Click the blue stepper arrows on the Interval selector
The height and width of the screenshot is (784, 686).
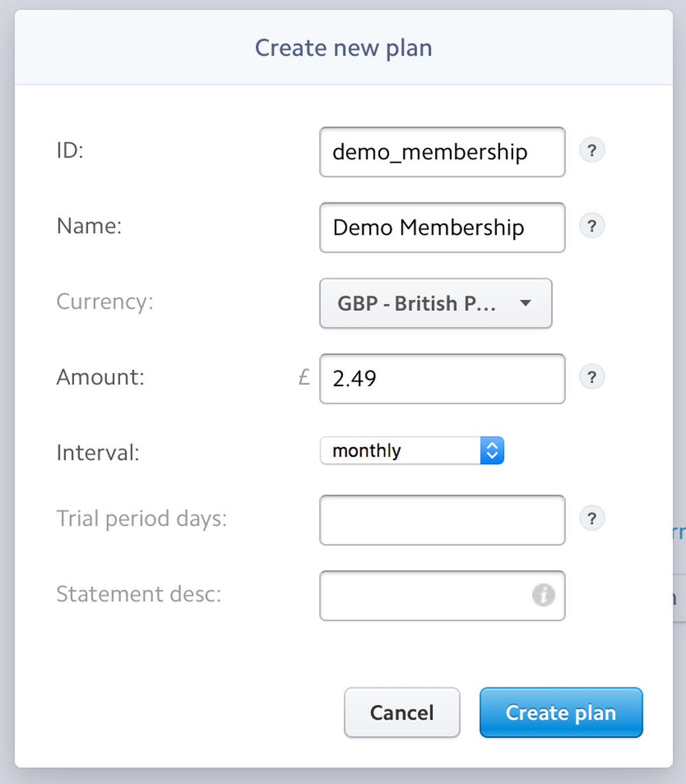[492, 451]
